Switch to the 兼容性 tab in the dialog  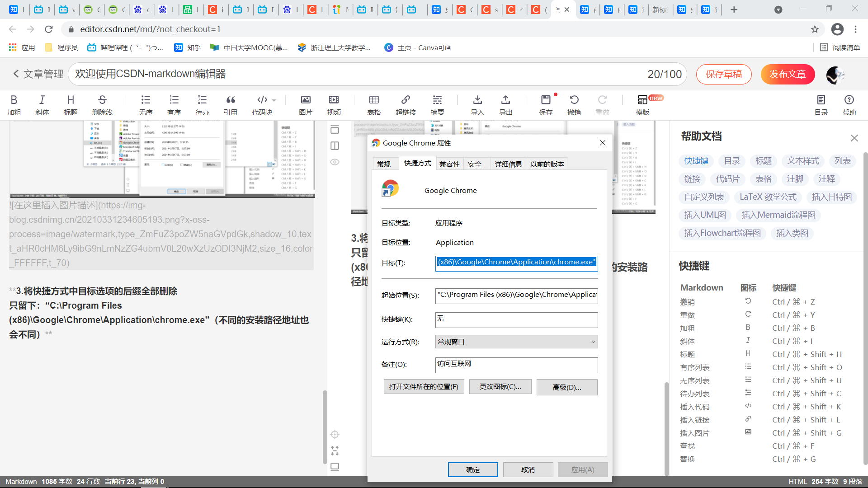(449, 164)
